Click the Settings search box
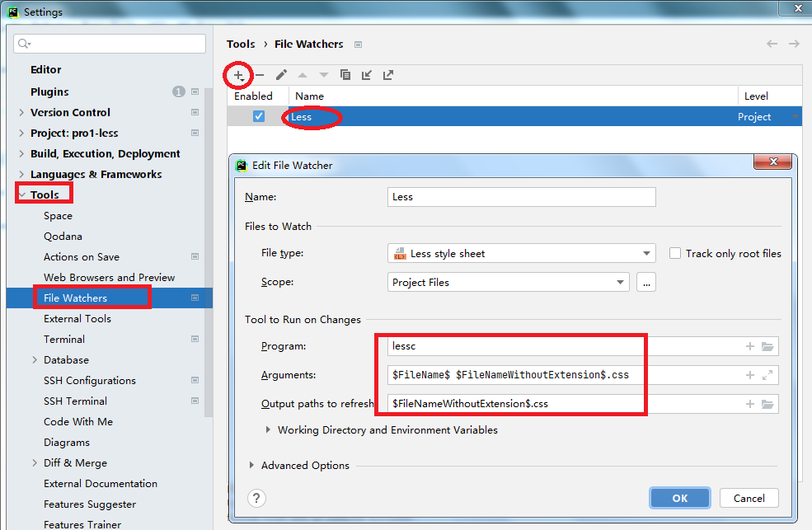 [110, 44]
